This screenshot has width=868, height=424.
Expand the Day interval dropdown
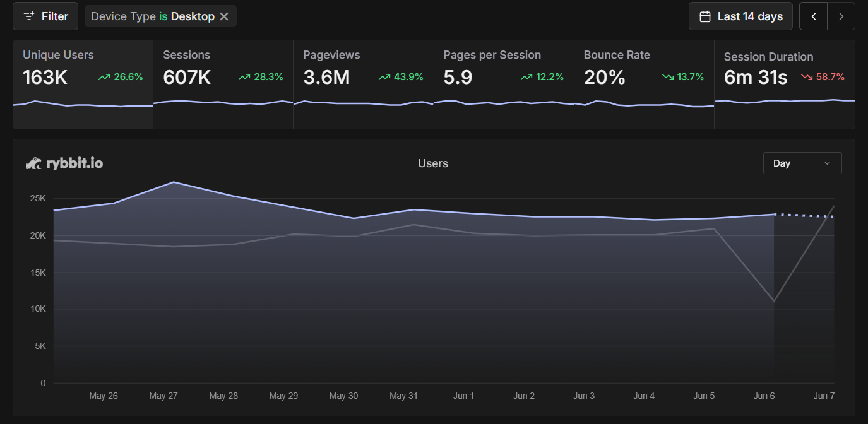(802, 163)
